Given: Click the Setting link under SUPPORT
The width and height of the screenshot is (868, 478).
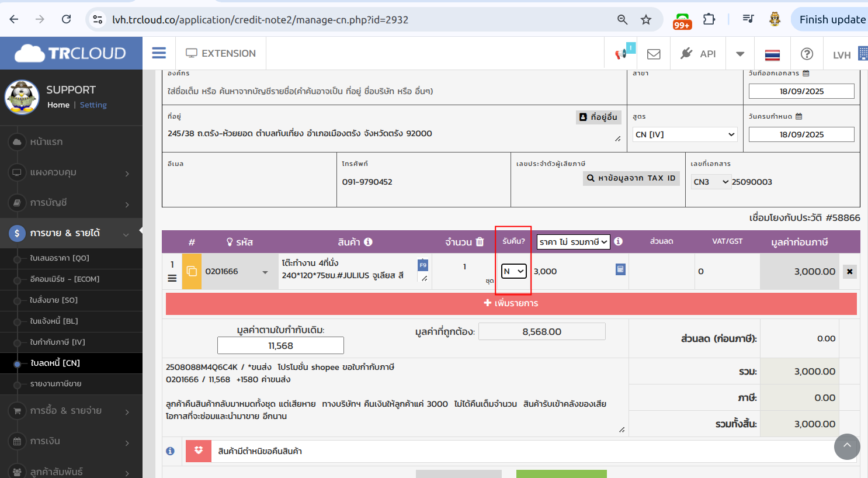Looking at the screenshot, I should (x=93, y=105).
